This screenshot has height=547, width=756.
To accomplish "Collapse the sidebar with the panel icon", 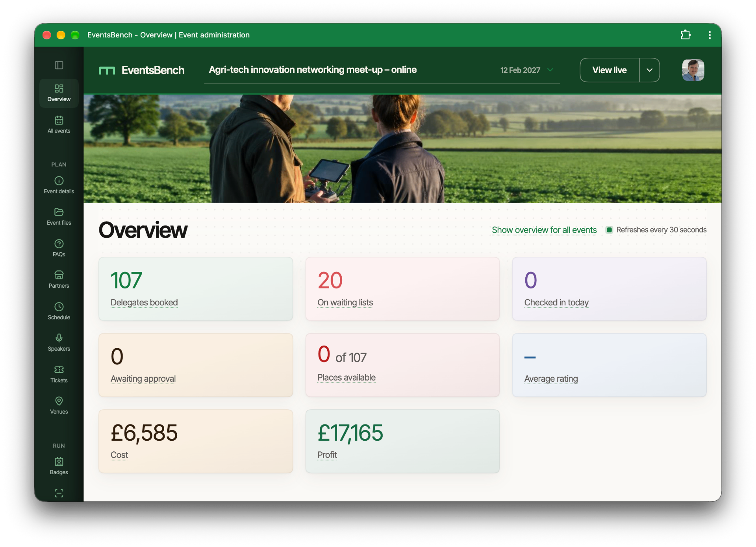I will point(59,65).
